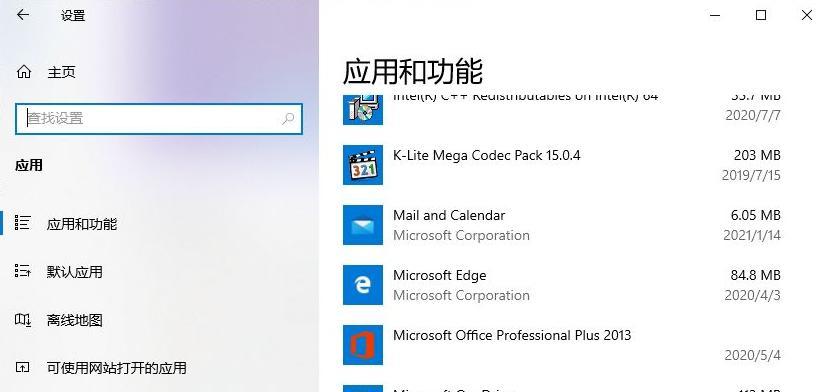Screen dimensions: 817x392
Task: Focus the 查找设置 search field
Action: coord(159,118)
